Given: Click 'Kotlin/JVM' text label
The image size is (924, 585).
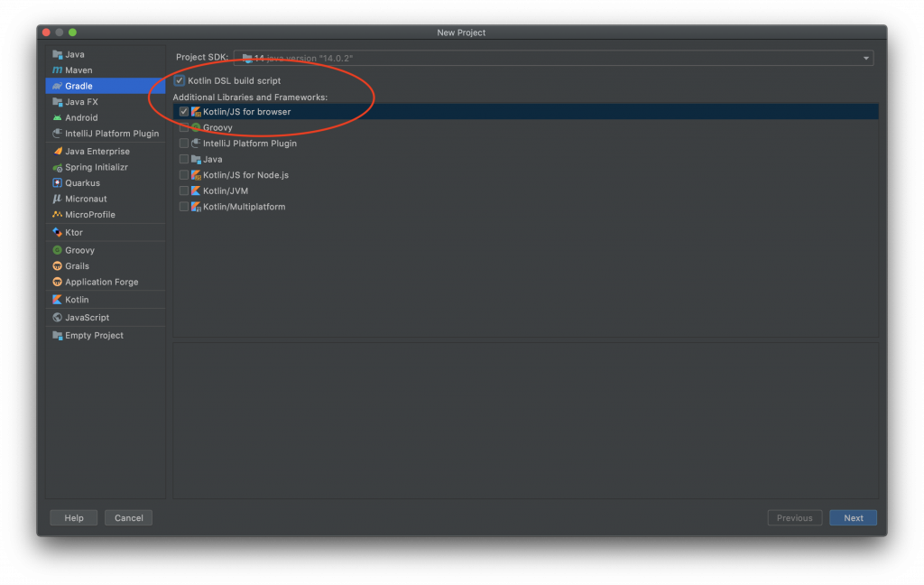Looking at the screenshot, I should pyautogui.click(x=226, y=191).
